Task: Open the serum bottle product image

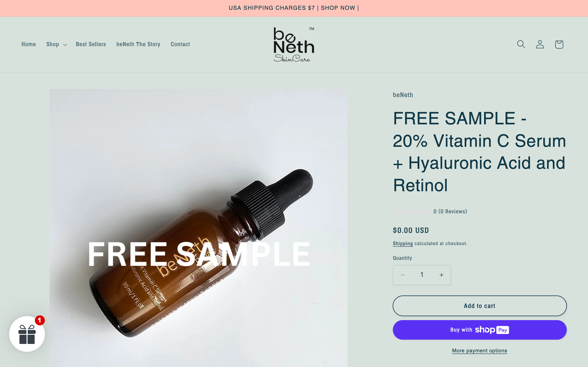Action: [x=198, y=228]
